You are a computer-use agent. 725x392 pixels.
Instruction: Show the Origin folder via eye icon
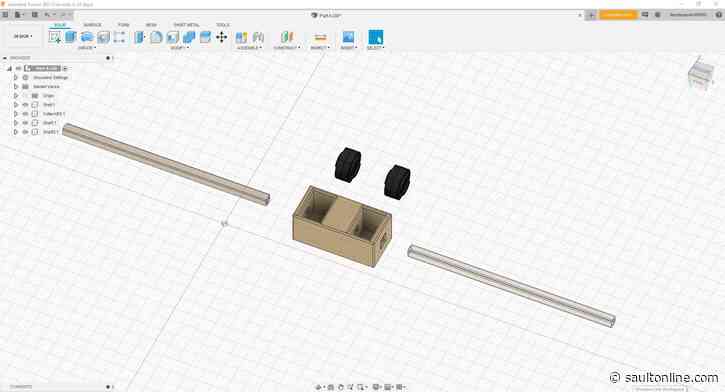(25, 96)
